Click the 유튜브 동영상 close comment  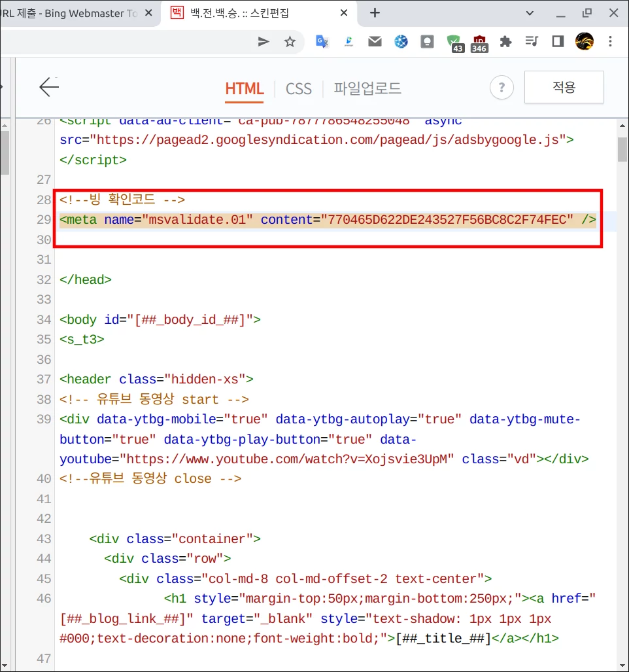point(150,478)
